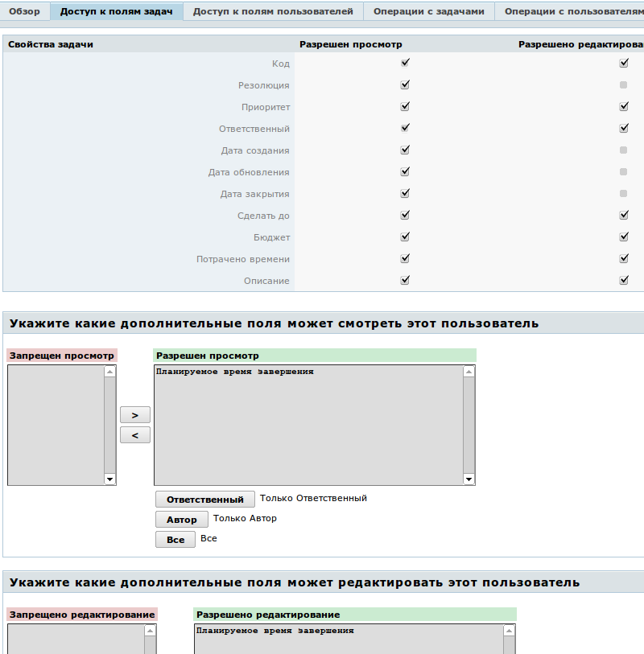The width and height of the screenshot is (644, 654).
Task: Select 'Планируемое время завершения' in view-allowed list
Action: click(235, 372)
